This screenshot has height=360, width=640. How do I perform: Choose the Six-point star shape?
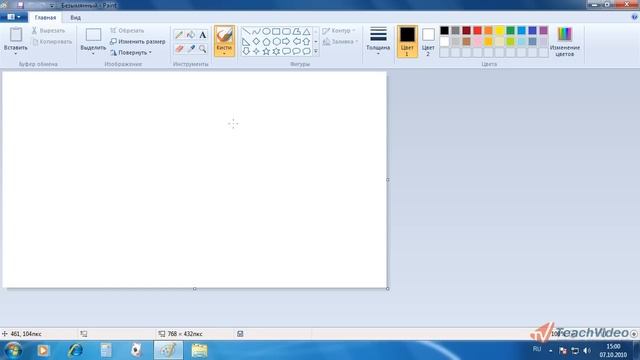pyautogui.click(x=276, y=51)
